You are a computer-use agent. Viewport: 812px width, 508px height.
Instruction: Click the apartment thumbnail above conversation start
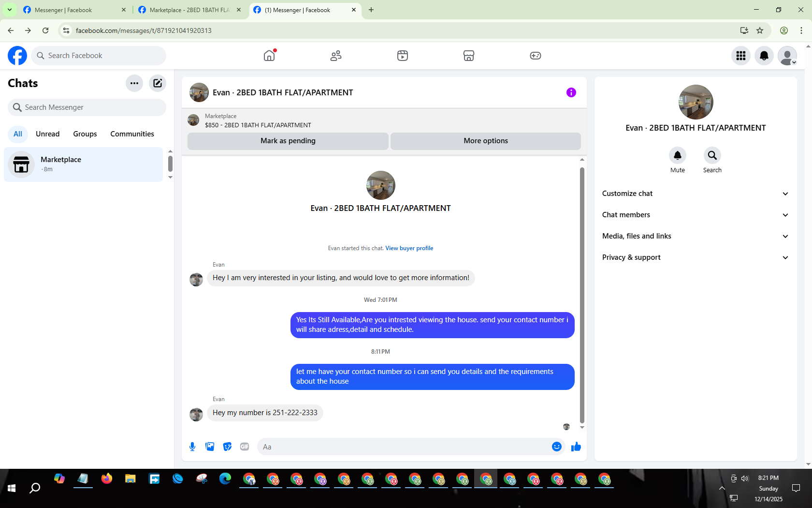[x=381, y=185]
